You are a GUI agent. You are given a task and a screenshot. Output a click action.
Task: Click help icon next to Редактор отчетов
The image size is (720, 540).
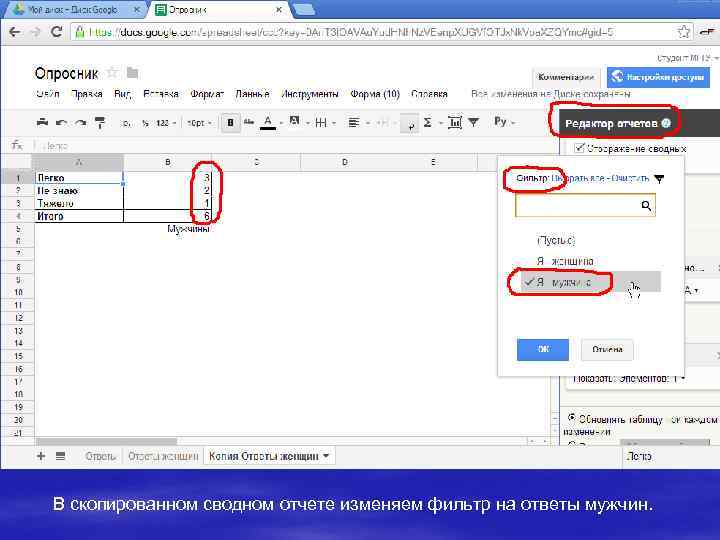point(666,123)
